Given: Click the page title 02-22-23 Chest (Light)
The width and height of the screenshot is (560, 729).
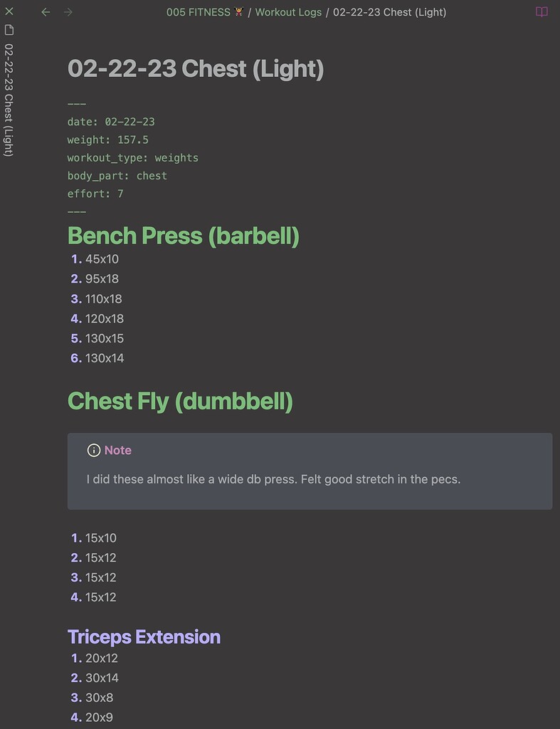Looking at the screenshot, I should 196,69.
